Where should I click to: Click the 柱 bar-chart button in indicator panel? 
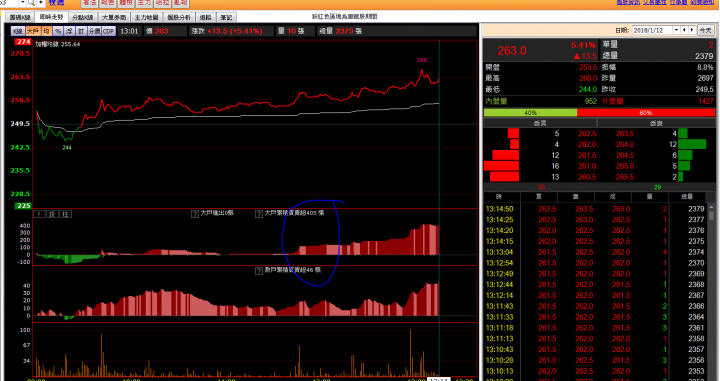coord(66,214)
